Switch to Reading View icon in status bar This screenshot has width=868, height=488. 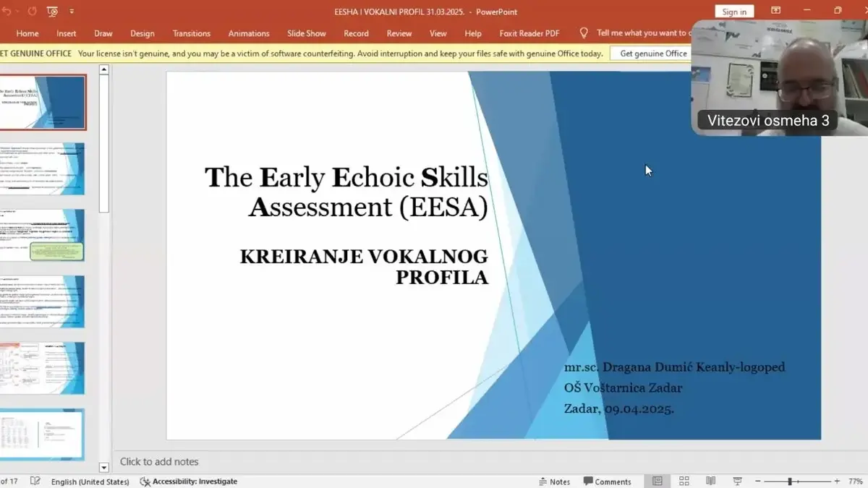tap(711, 481)
